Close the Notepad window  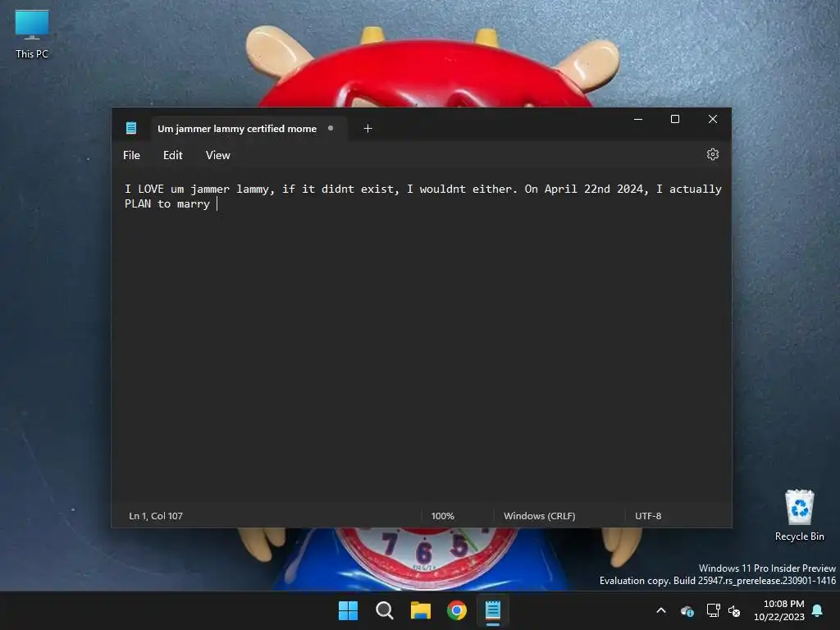(x=713, y=120)
